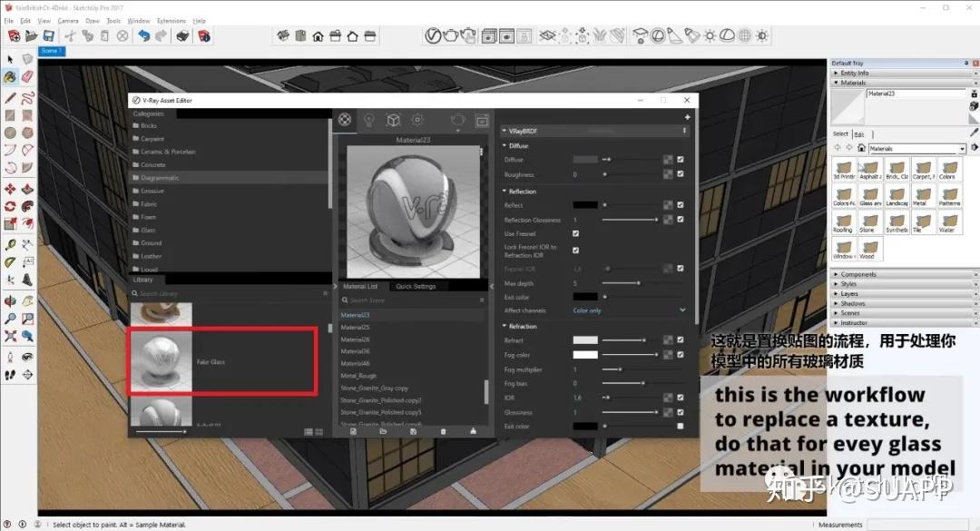Collapse the Refraction section
Viewport: 980px width, 531px height.
pyautogui.click(x=505, y=326)
